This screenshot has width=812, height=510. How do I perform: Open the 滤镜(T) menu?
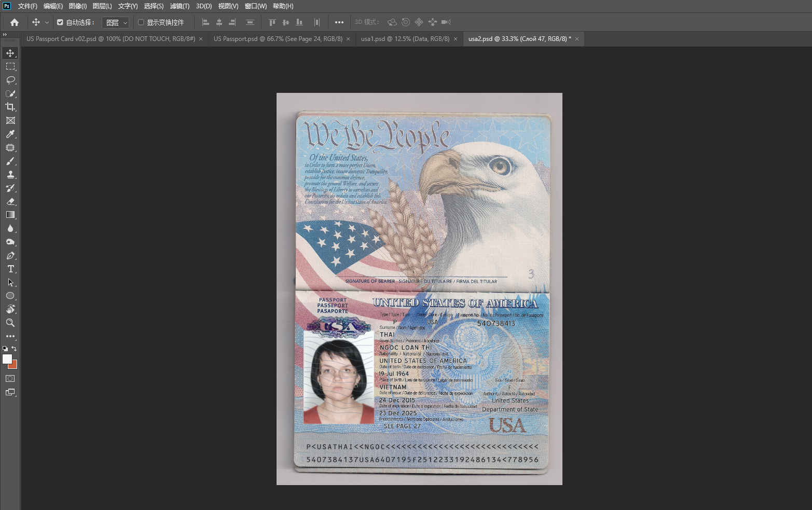pyautogui.click(x=180, y=6)
